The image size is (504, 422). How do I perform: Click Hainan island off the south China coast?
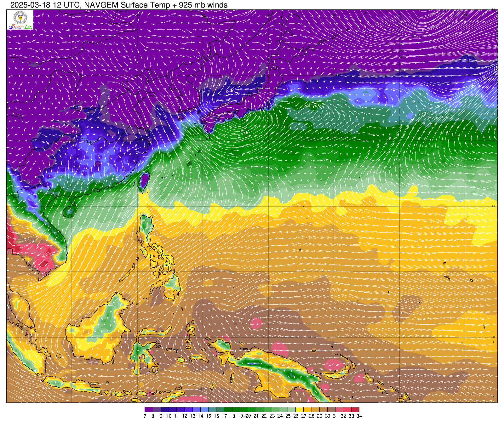pos(70,211)
